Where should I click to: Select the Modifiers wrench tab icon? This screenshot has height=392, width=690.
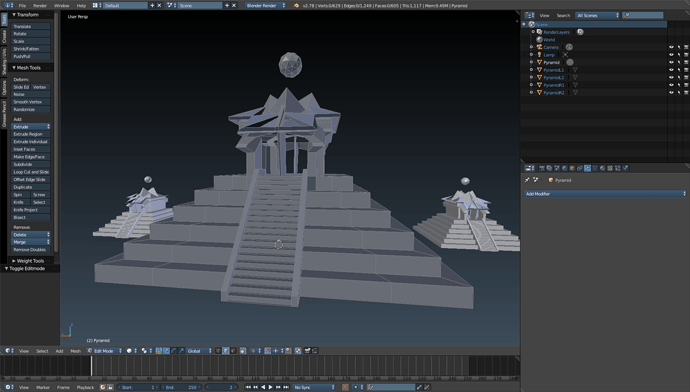[587, 168]
